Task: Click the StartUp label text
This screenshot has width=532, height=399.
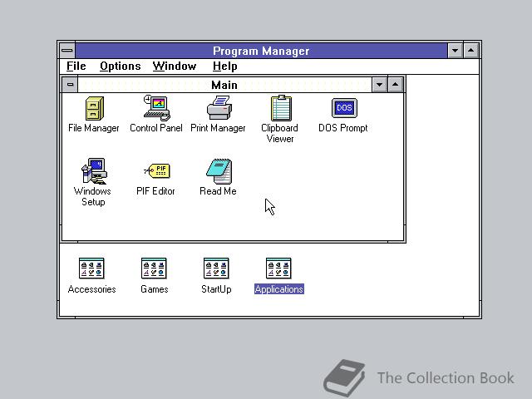Action: tap(216, 289)
